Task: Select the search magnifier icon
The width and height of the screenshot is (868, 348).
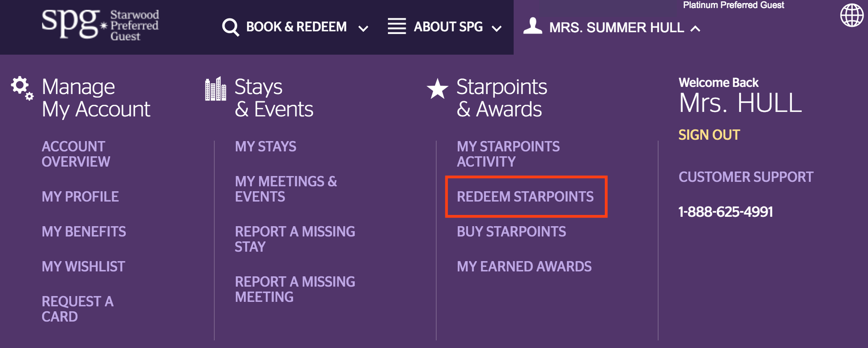Action: 231,27
